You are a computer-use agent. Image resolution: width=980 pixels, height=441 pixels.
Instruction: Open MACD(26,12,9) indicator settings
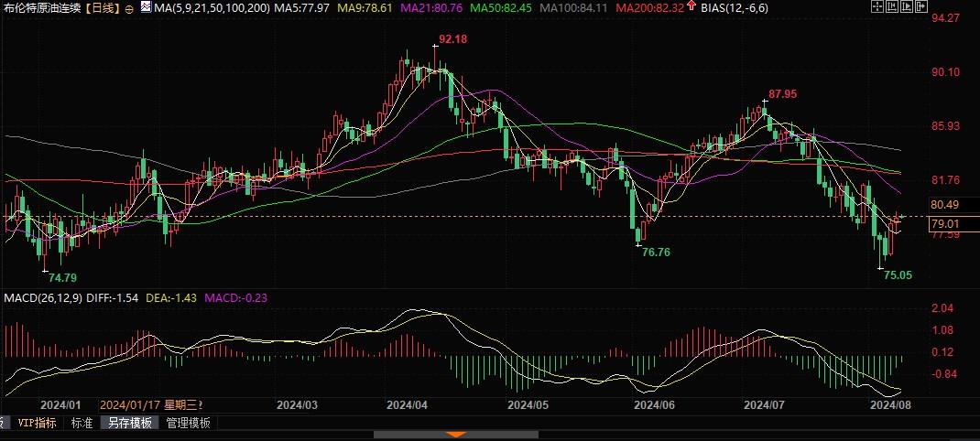(x=43, y=298)
